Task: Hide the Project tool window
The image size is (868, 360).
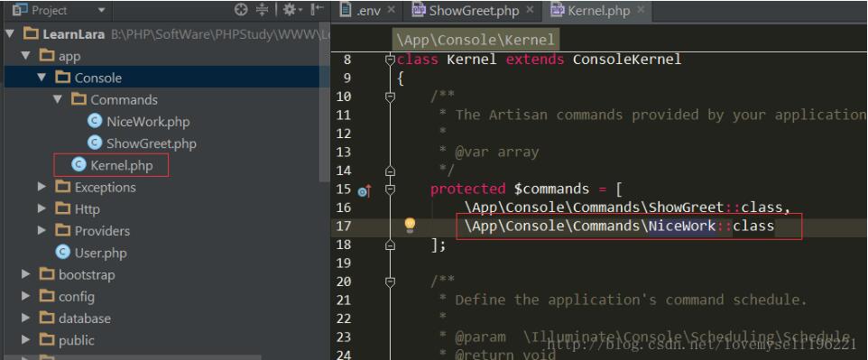Action: pos(318,9)
